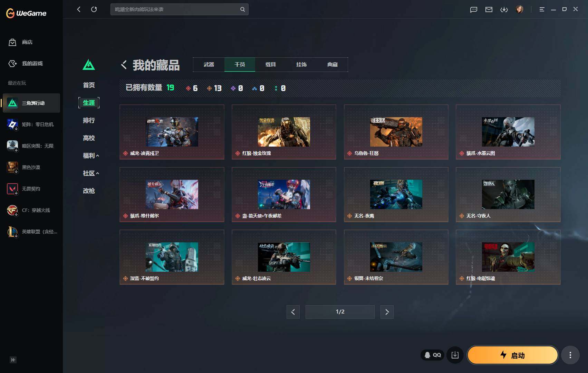Open the 蛊-能天使·午夜邮差 skin card
The height and width of the screenshot is (373, 588).
[x=284, y=195]
